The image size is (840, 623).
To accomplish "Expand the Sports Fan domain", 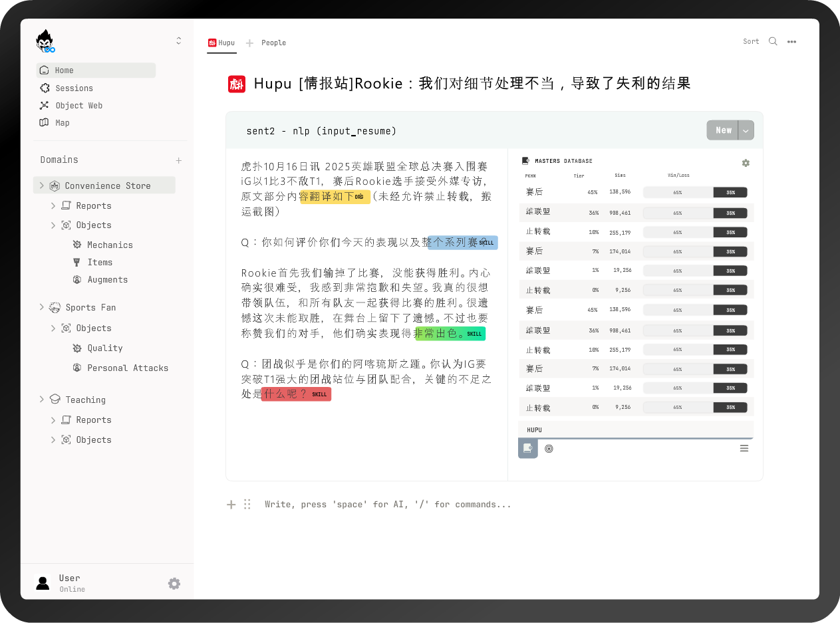I will coord(41,307).
